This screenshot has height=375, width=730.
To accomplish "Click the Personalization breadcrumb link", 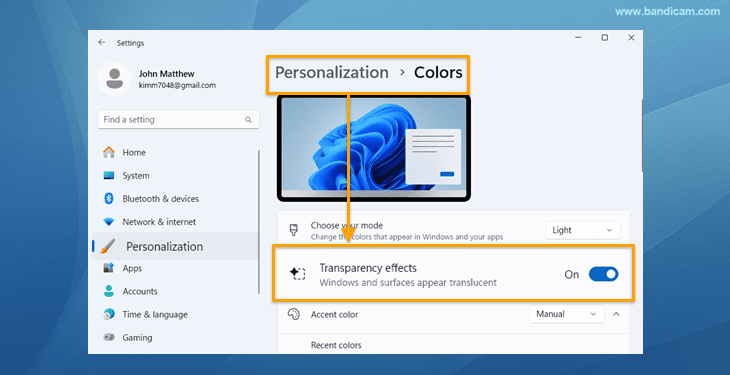I will point(331,73).
